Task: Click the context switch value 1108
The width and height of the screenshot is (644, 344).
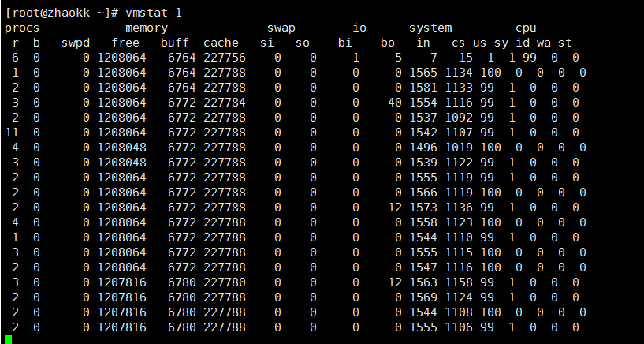Action: (x=459, y=312)
